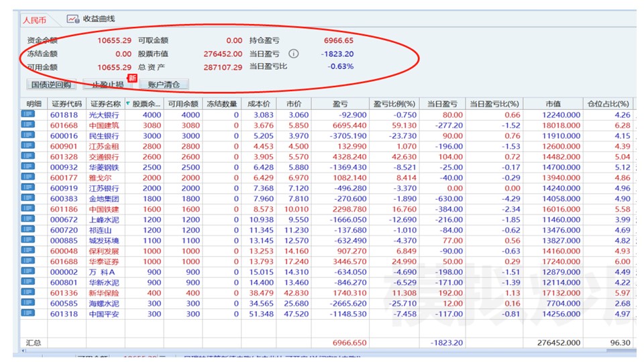Click the 账户清仓 button
Screen dimensions: 644x362
coord(164,84)
